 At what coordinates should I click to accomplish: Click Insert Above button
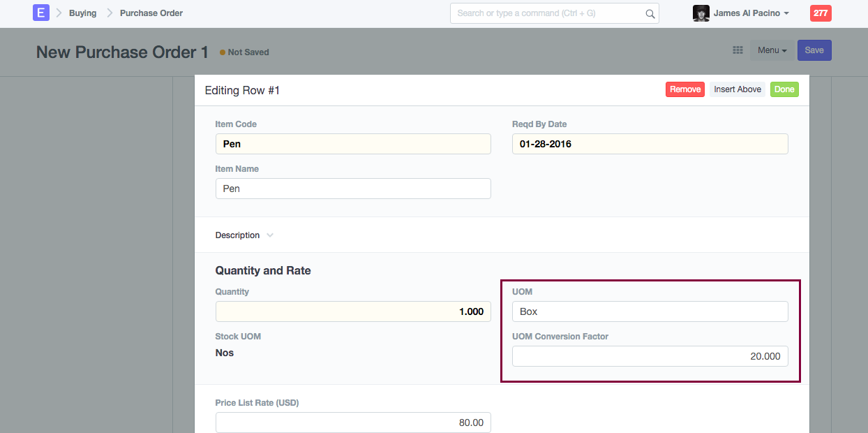tap(738, 89)
